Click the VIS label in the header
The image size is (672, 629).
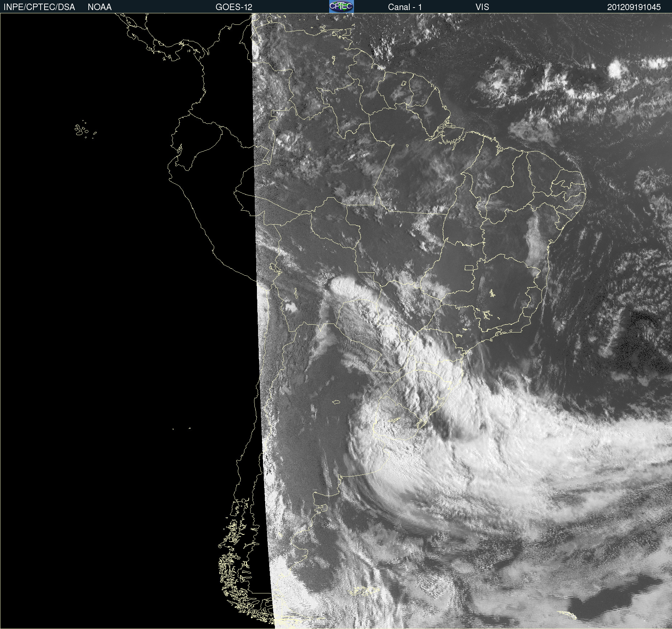(x=482, y=7)
